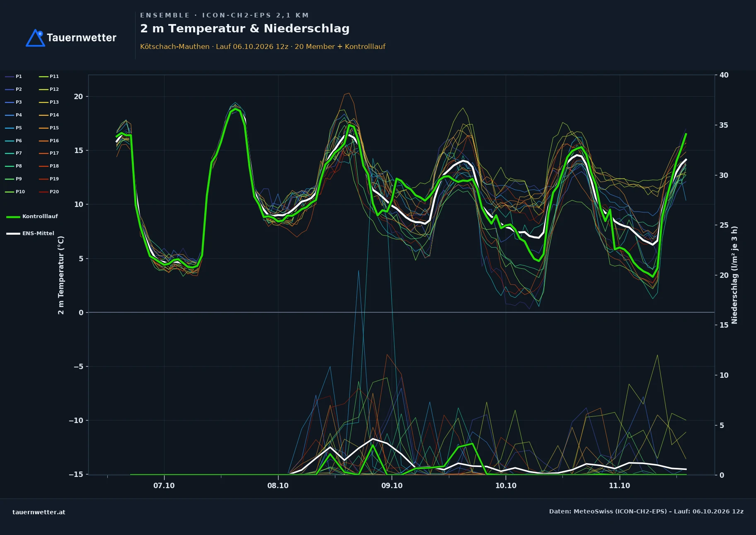
Task: Click the −5 value on temperature axis
Action: coord(78,367)
